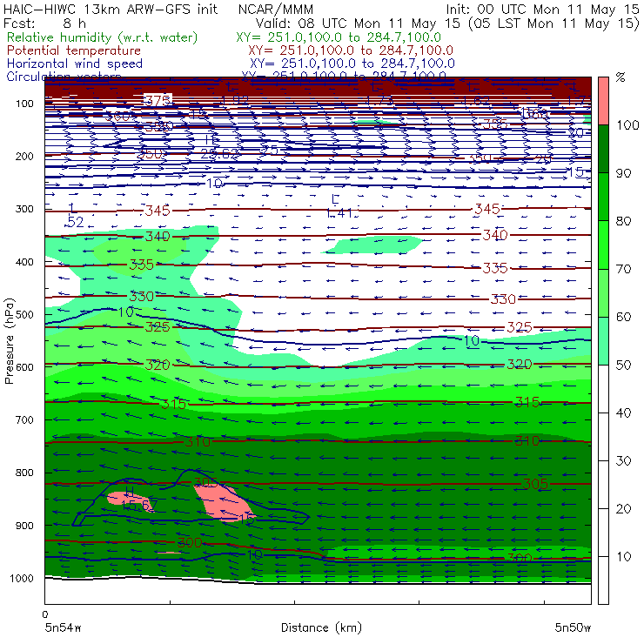The height and width of the screenshot is (644, 644).
Task: Click the green 'XY= 251.0,100.0 to 284.7,100.0' text
Action: (x=339, y=37)
